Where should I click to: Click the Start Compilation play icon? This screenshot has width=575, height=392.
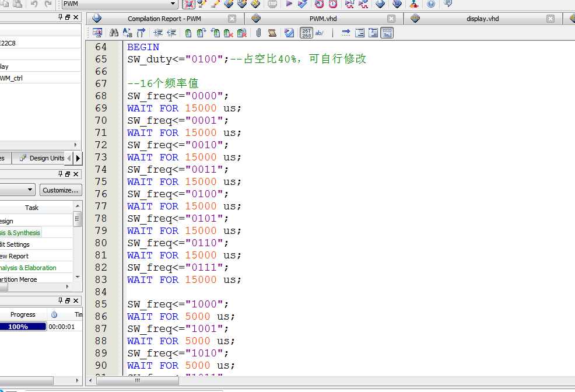289,4
